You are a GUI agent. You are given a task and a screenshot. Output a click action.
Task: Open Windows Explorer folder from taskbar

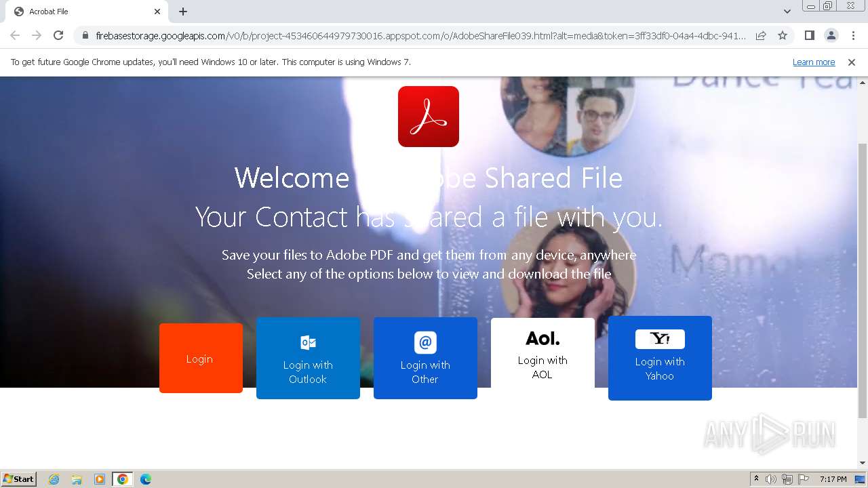pyautogui.click(x=77, y=479)
